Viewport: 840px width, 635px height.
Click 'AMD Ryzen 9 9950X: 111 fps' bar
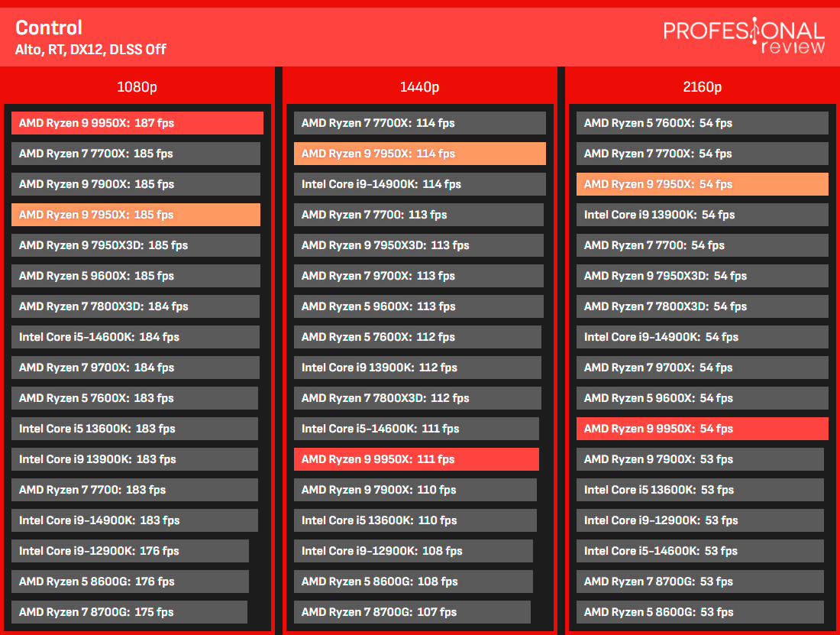pyautogui.click(x=417, y=458)
